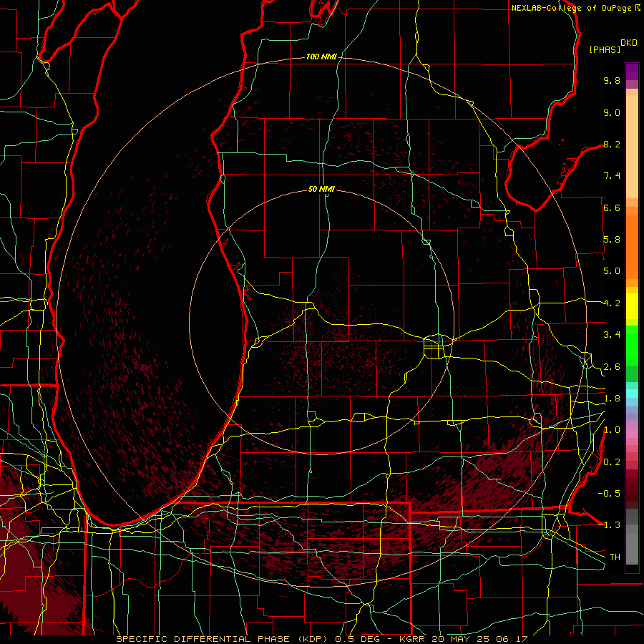Pick the bright yellow band of the color scale
This screenshot has height=644, width=644.
click(632, 306)
